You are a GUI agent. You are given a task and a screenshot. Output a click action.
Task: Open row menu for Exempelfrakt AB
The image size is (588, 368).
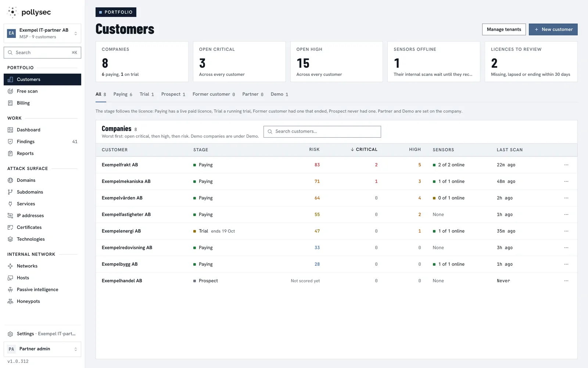566,165
